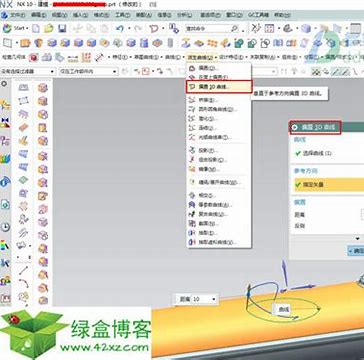Create a new file using the blank page icon
The height and width of the screenshot is (360, 364).
tap(36, 29)
